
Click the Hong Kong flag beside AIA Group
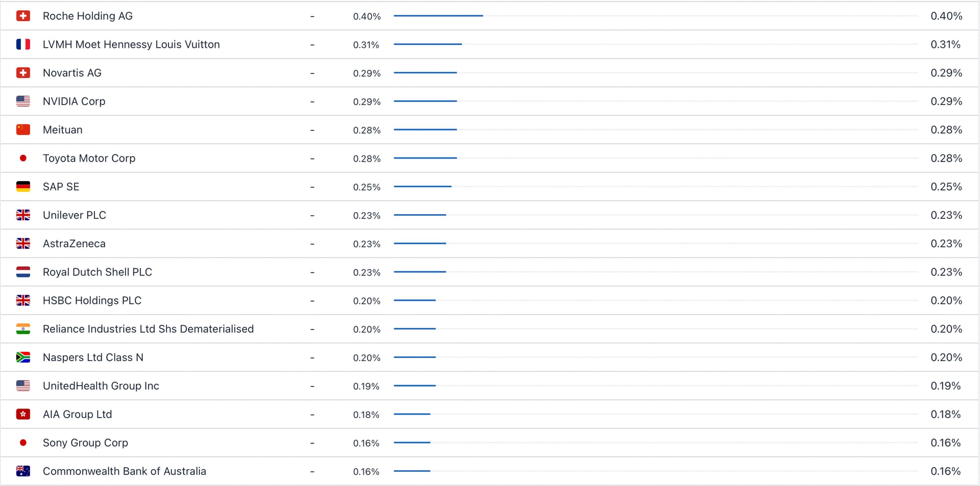(23, 414)
